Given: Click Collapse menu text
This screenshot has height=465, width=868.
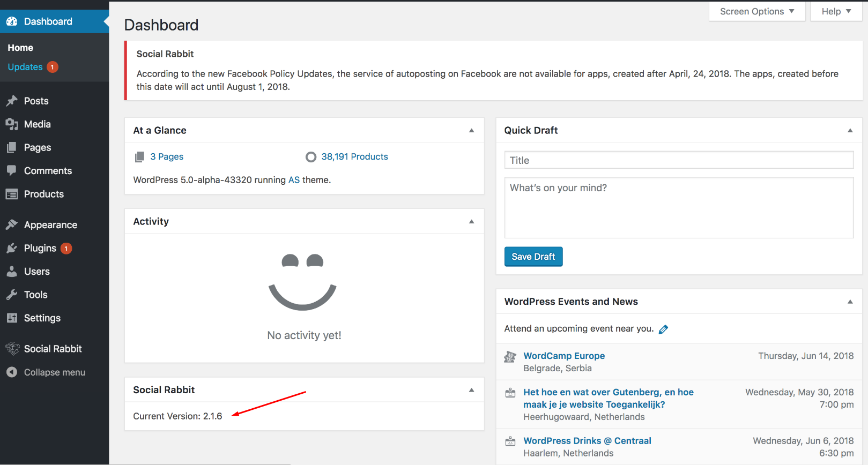Looking at the screenshot, I should click(x=55, y=372).
